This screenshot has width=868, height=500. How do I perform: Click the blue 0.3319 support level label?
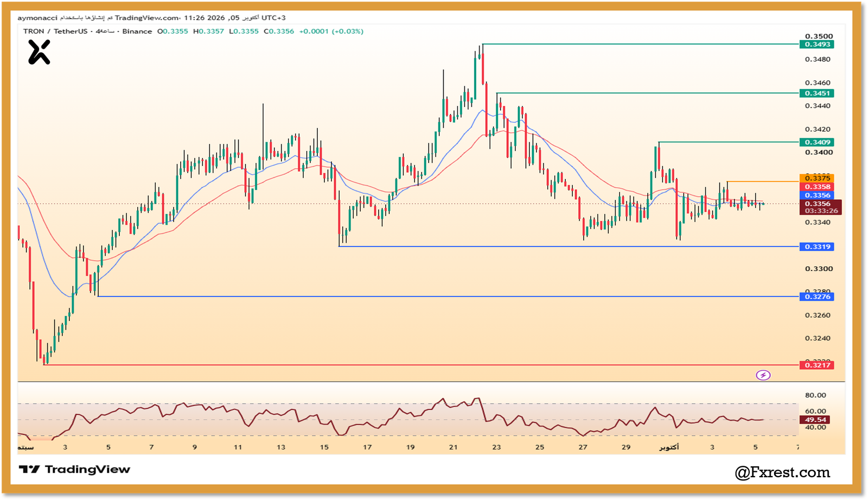click(817, 246)
